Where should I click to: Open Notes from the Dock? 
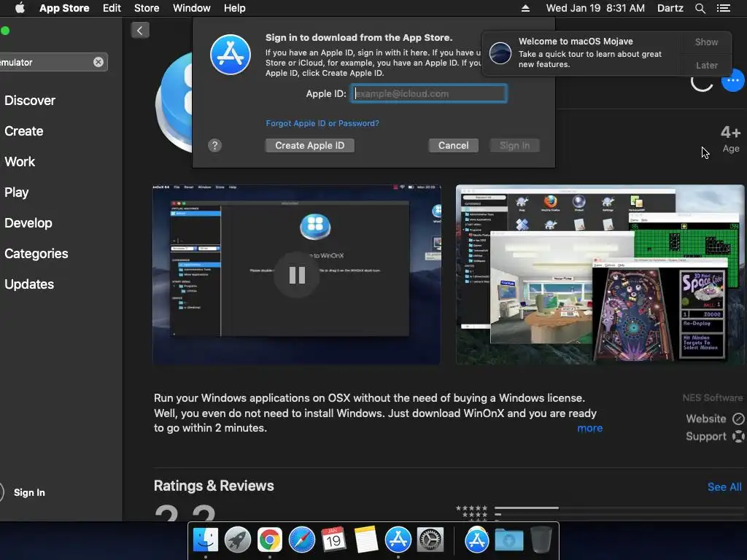pos(366,540)
